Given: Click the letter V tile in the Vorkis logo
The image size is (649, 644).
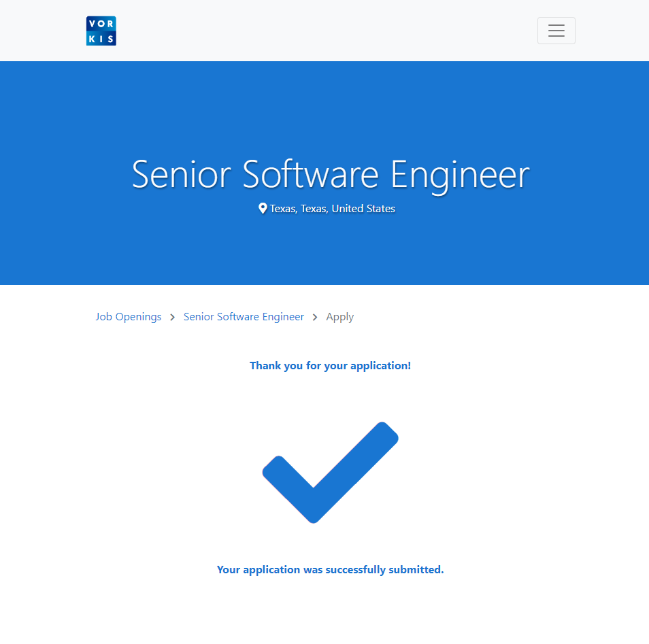Looking at the screenshot, I should [x=92, y=24].
